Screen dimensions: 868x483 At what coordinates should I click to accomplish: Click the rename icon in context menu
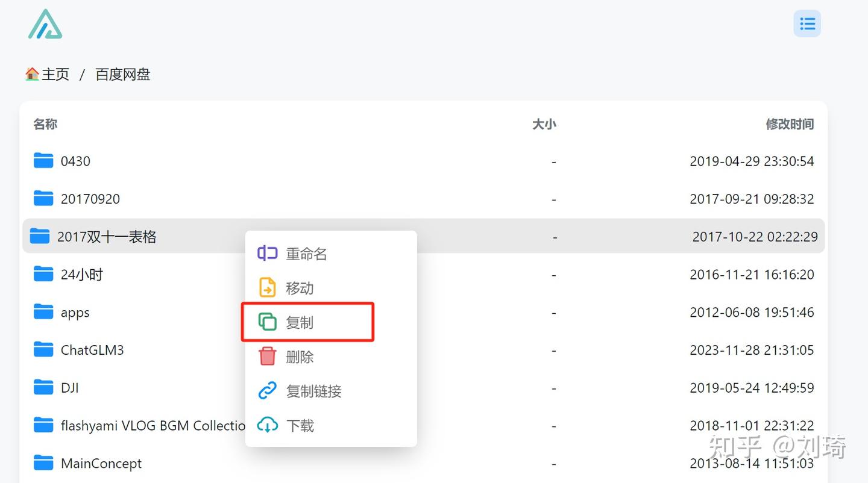267,253
